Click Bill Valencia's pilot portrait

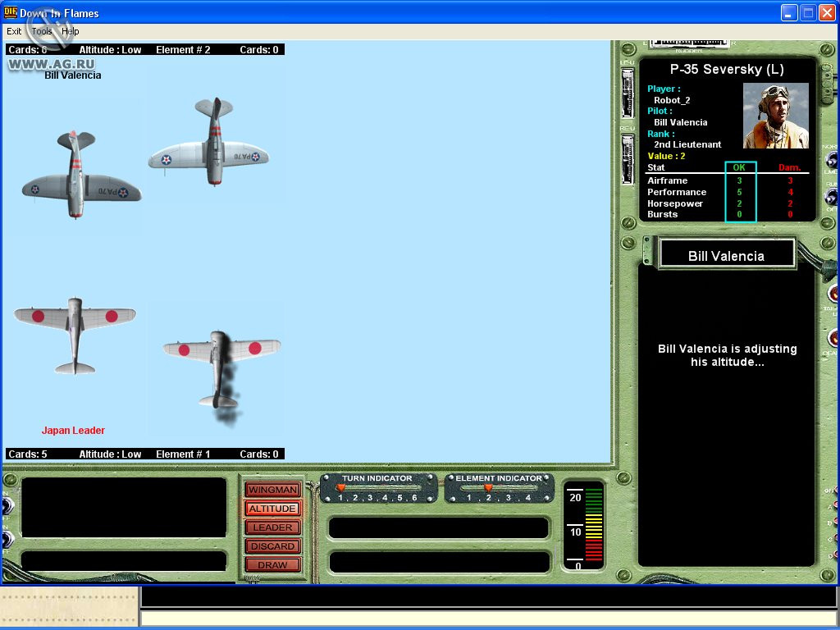tap(776, 116)
